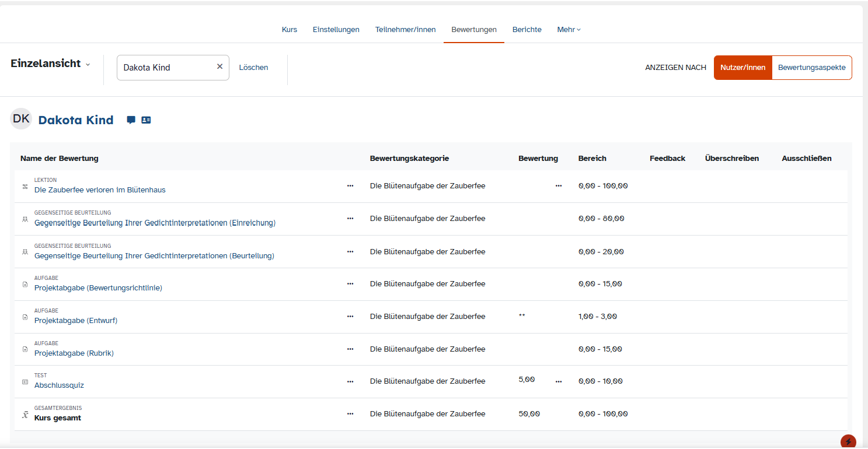Open actions menu for Kurs gesamt
This screenshot has width=868, height=449.
point(350,413)
